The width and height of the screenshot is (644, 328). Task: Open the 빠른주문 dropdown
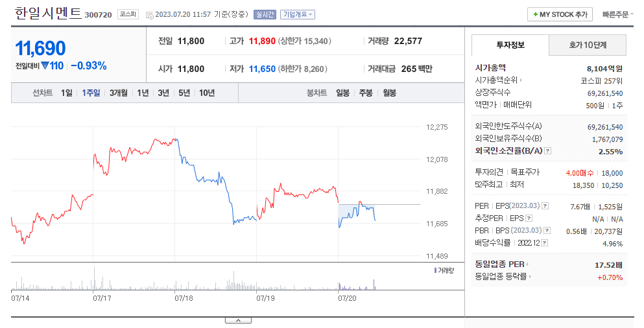pos(617,14)
